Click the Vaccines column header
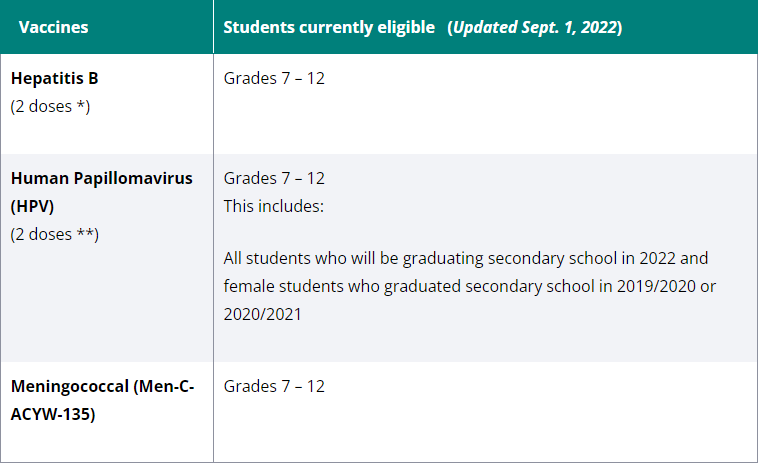 tap(54, 27)
